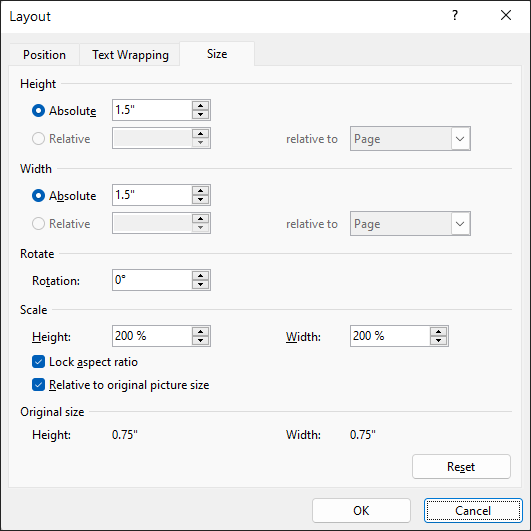Toggle Relative to original picture size checkbox
531x531 pixels.
pos(38,385)
